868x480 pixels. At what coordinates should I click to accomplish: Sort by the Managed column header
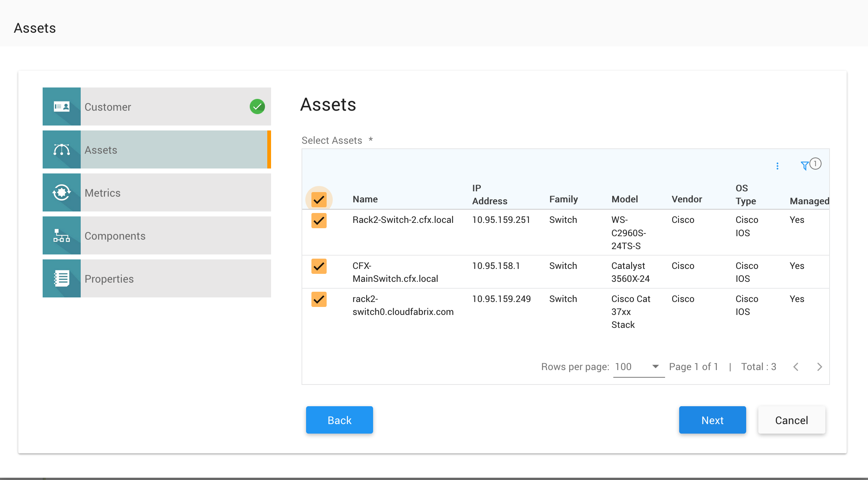point(809,201)
